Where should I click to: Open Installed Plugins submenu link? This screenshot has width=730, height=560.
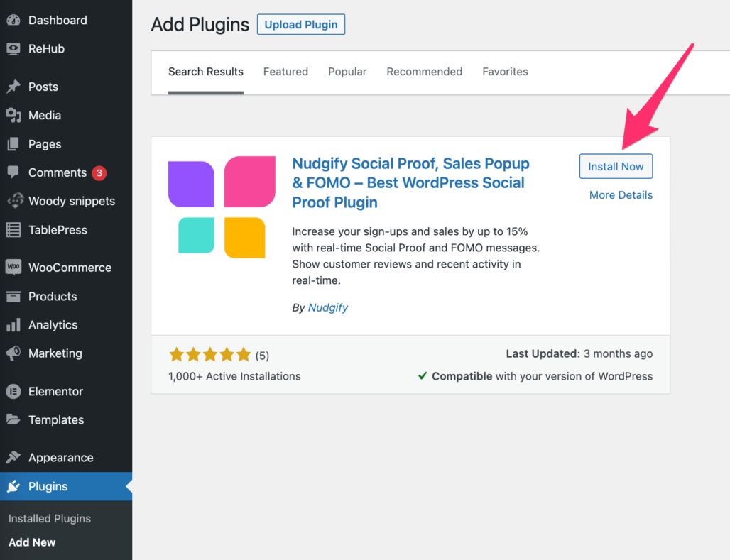click(x=49, y=518)
